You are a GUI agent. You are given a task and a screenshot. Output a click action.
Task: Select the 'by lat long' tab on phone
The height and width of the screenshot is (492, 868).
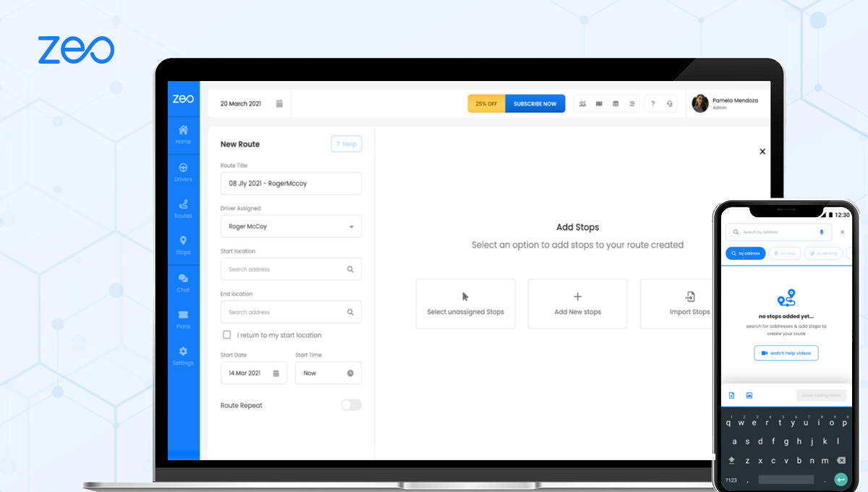822,253
